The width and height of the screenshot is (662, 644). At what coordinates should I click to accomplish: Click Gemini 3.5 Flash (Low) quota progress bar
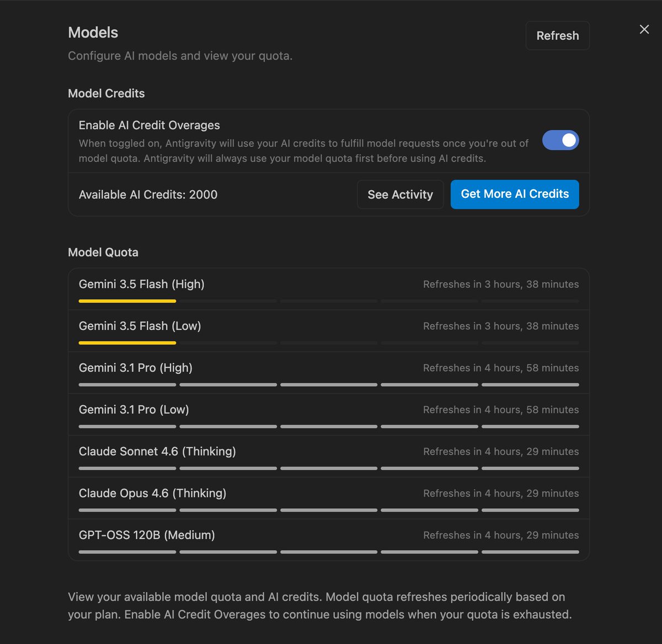coord(329,343)
